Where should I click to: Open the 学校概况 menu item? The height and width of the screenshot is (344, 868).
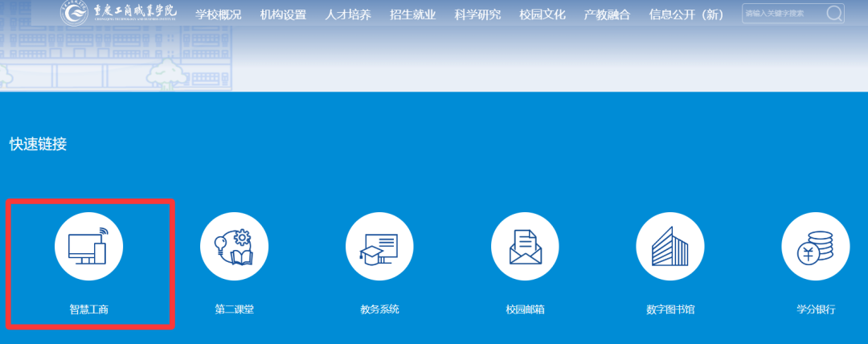click(219, 14)
